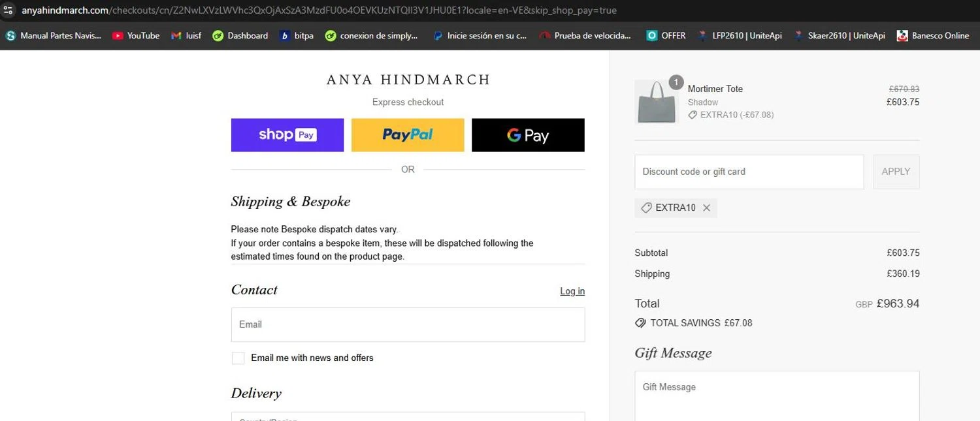Open LFP2610 UniteApi bookmark
The width and height of the screenshot is (980, 421).
point(740,36)
